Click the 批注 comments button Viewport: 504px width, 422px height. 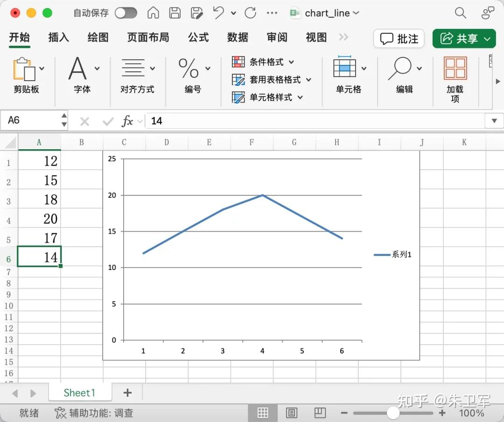tap(399, 38)
